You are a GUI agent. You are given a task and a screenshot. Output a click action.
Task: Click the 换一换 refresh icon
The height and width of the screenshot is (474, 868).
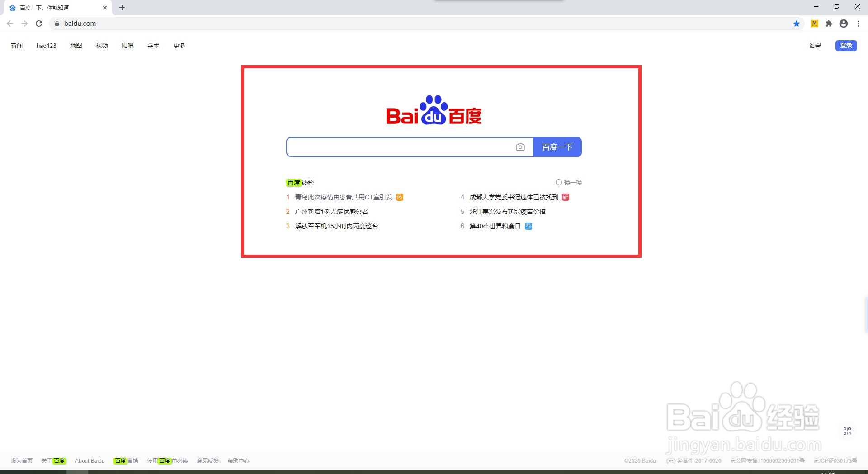pos(559,182)
